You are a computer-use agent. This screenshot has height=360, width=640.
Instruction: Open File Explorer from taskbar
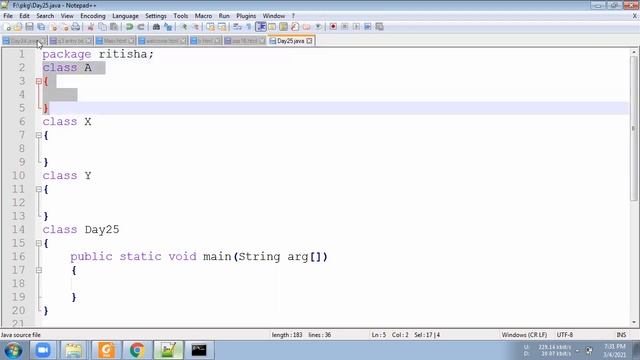74,350
